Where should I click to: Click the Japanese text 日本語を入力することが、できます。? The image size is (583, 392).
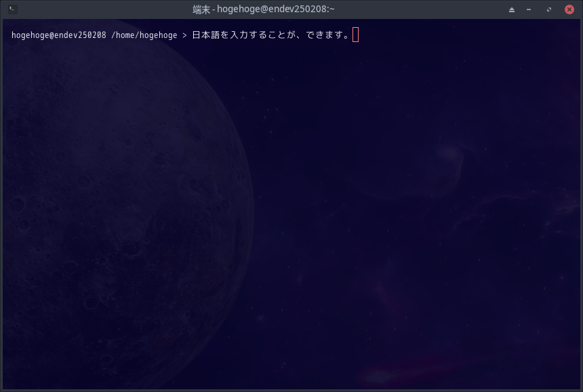tap(271, 35)
